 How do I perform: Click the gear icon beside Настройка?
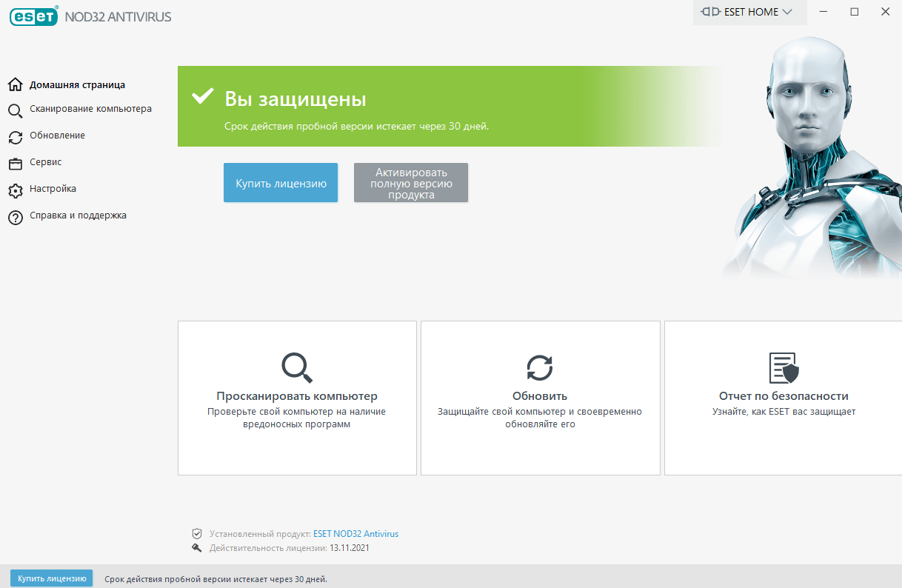[x=15, y=191]
